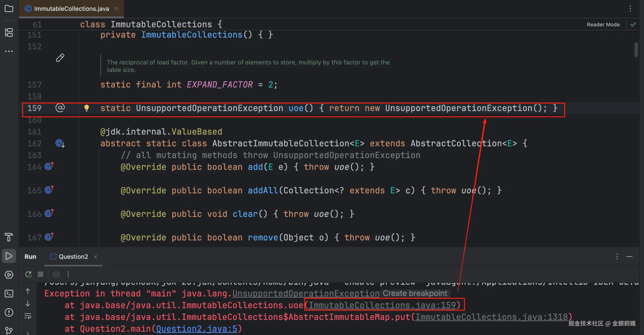Click the intention lightbulb on line 159
The width and height of the screenshot is (644, 335).
pos(86,108)
